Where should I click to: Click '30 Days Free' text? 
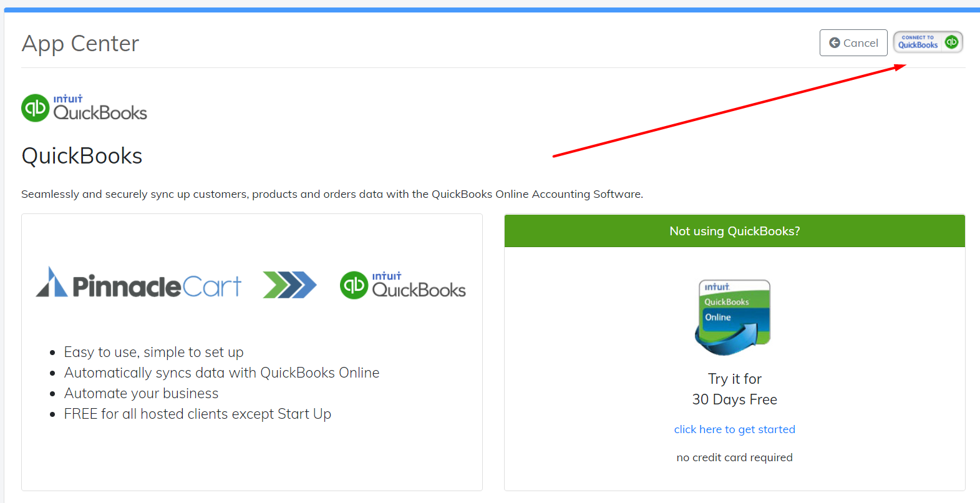(734, 399)
